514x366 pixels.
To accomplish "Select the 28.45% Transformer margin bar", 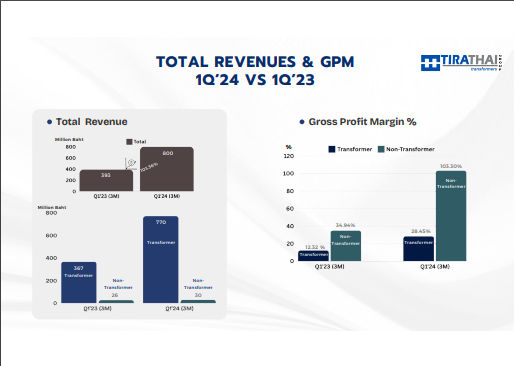I will (x=419, y=249).
